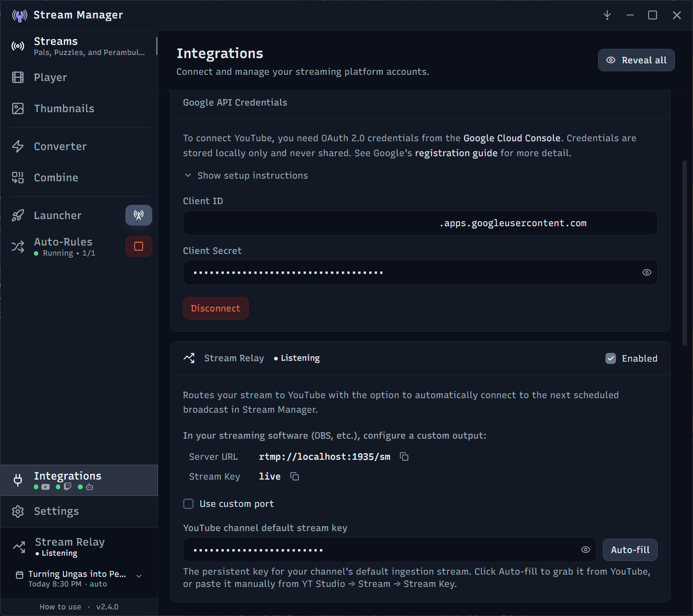Screen dimensions: 693x616
Task: Click the Settings gear icon
Action: 18,511
